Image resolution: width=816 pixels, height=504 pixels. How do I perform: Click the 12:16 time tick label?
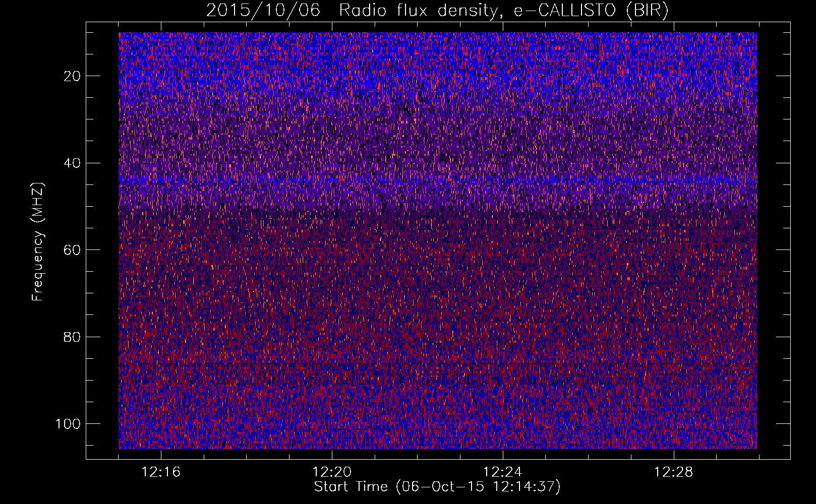161,472
